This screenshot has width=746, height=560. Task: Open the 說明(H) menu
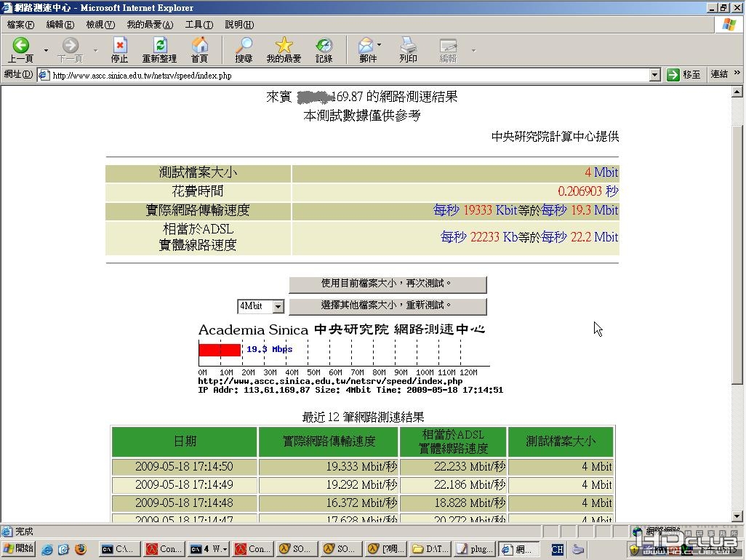coord(239,24)
